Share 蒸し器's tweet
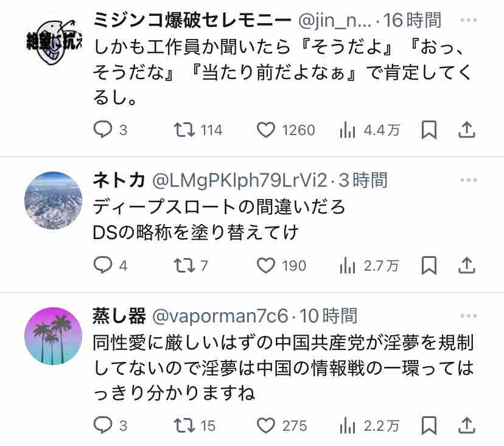Viewport: 504px width, 446px height. click(466, 425)
